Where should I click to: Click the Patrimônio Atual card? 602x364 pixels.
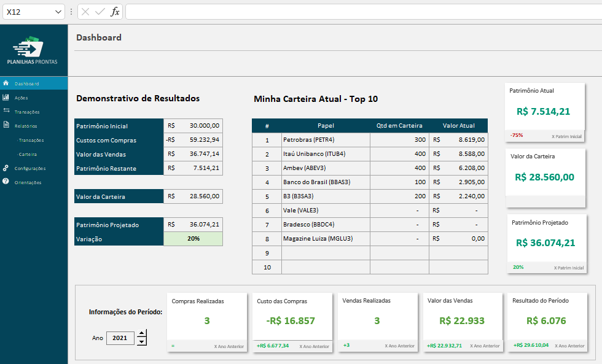click(544, 112)
